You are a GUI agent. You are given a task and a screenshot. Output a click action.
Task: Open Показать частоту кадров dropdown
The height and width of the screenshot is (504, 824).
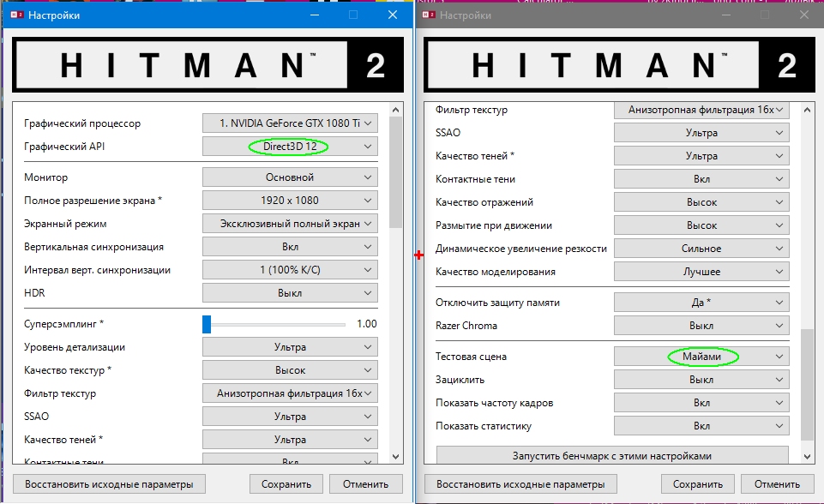pos(701,403)
